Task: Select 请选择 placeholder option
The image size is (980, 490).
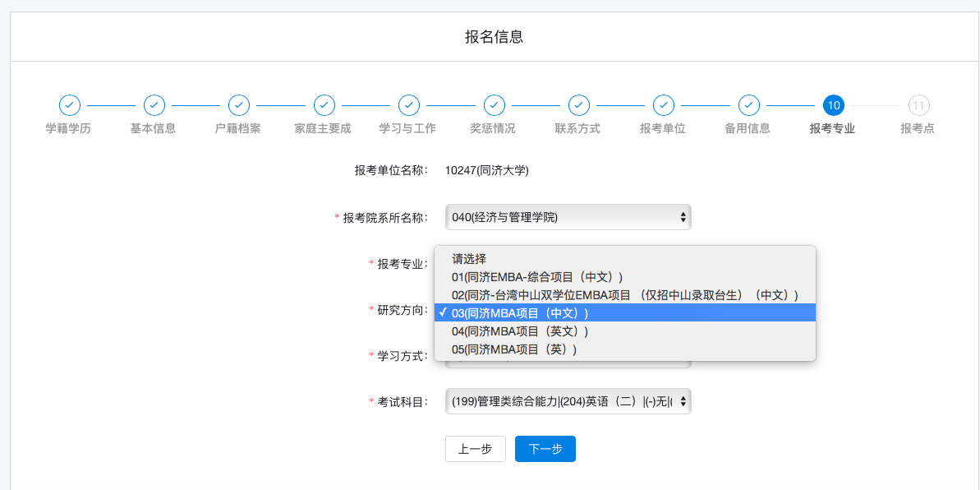Action: point(469,259)
